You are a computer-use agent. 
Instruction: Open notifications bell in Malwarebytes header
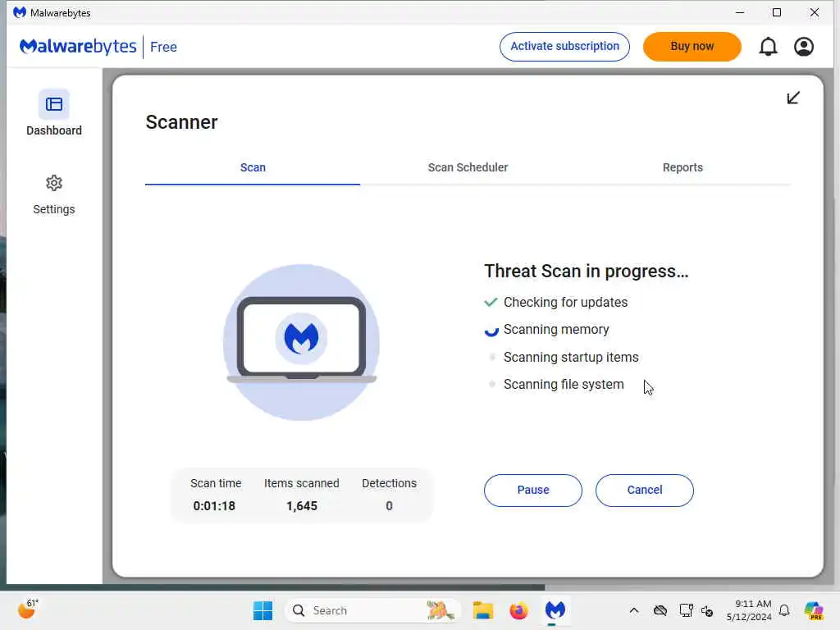click(768, 47)
